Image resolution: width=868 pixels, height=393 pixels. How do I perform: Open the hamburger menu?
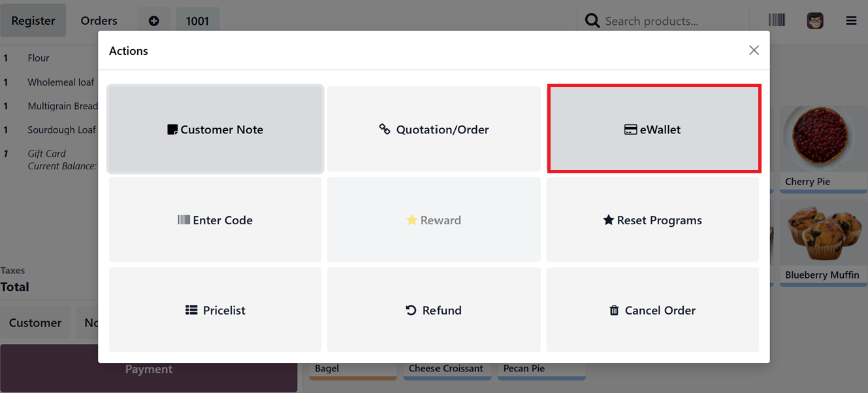[x=850, y=20]
